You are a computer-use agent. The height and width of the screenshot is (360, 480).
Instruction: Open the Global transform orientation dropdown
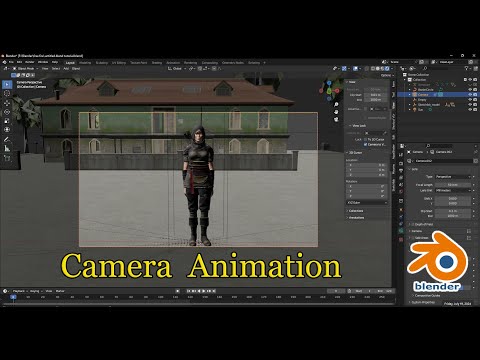[x=177, y=69]
